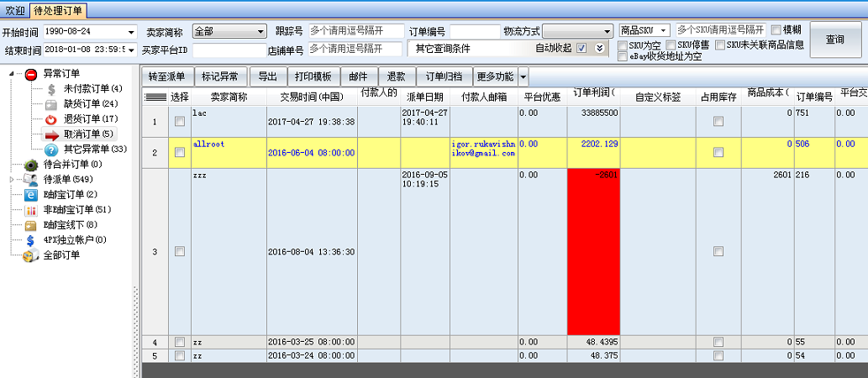The width and height of the screenshot is (868, 378).
Task: Click the 其它异常单 question mark icon
Action: [x=51, y=150]
